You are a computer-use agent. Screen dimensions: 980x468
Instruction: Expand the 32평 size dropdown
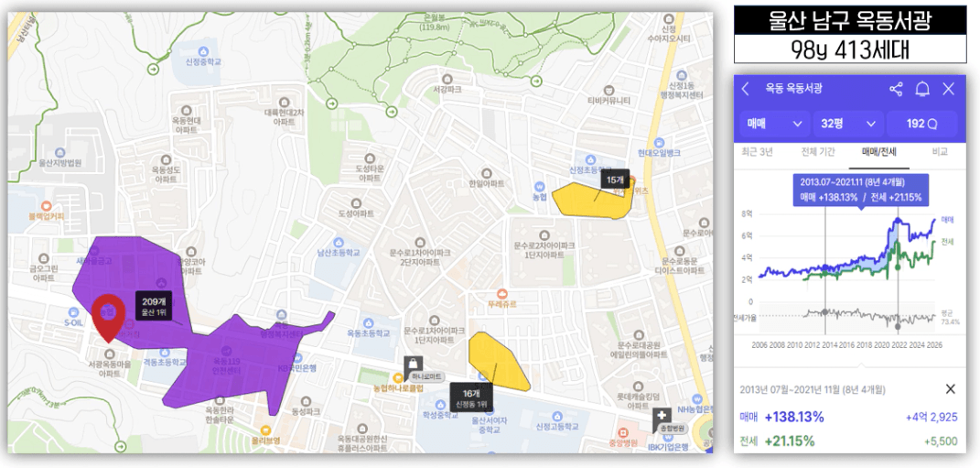[x=849, y=124]
